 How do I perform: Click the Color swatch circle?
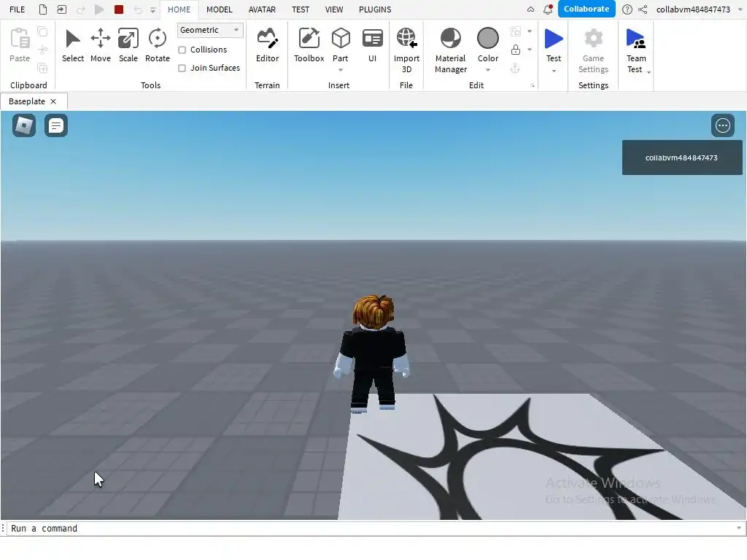pos(488,38)
